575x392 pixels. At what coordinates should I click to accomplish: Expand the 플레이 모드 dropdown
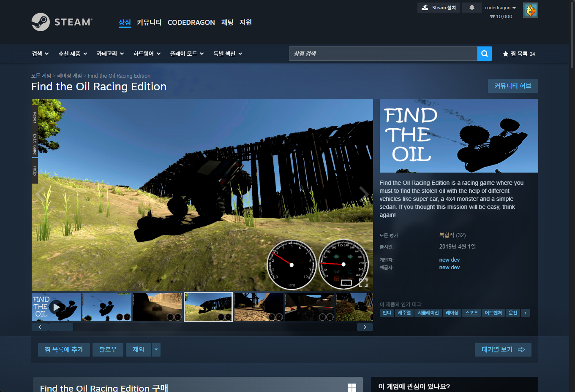[187, 54]
